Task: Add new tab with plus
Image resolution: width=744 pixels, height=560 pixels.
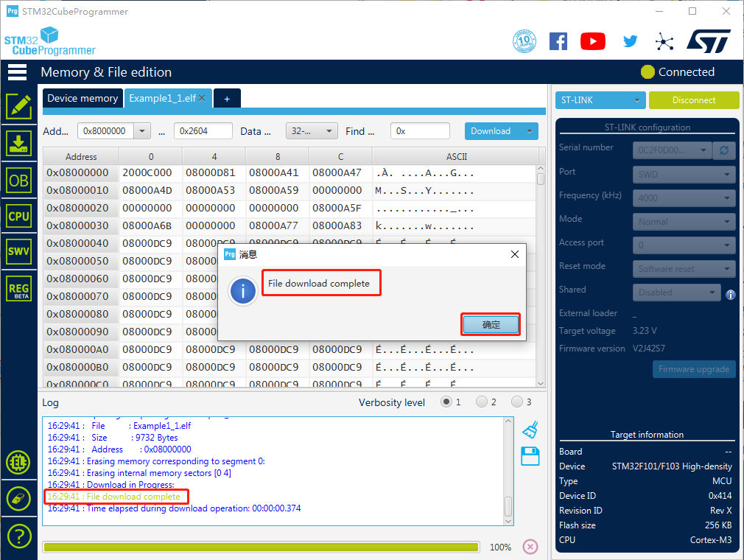Action: (x=227, y=99)
